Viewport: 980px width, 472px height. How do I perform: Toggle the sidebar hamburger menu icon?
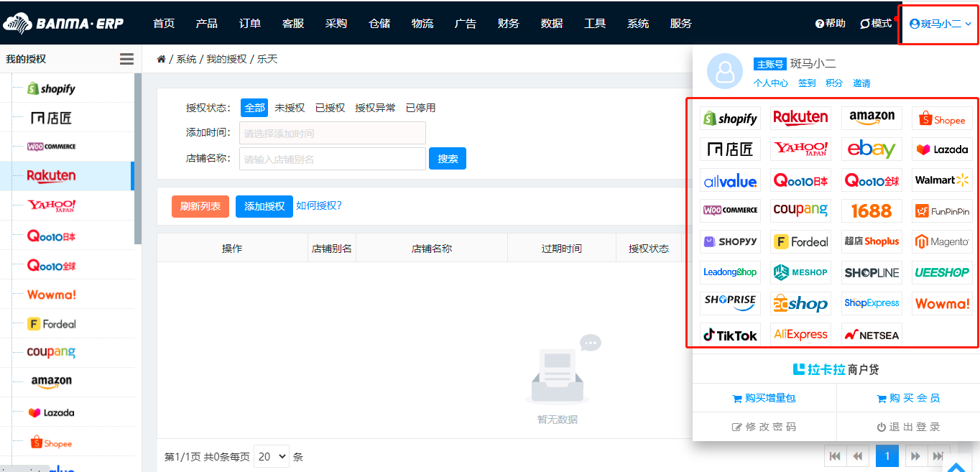[126, 59]
